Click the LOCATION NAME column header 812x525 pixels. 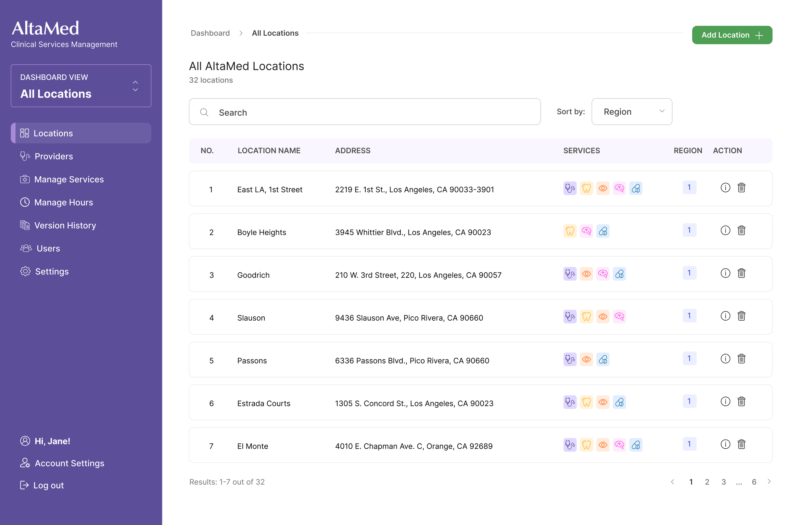click(x=269, y=151)
